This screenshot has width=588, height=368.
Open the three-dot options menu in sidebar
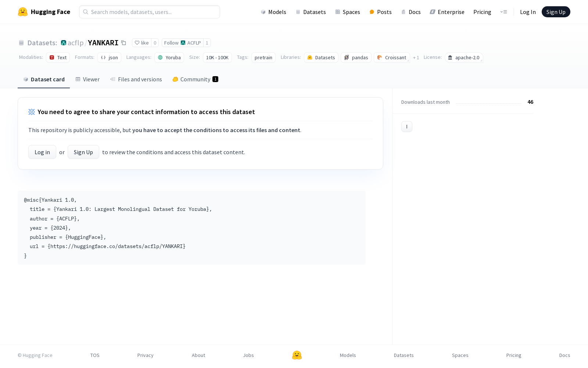(x=407, y=127)
